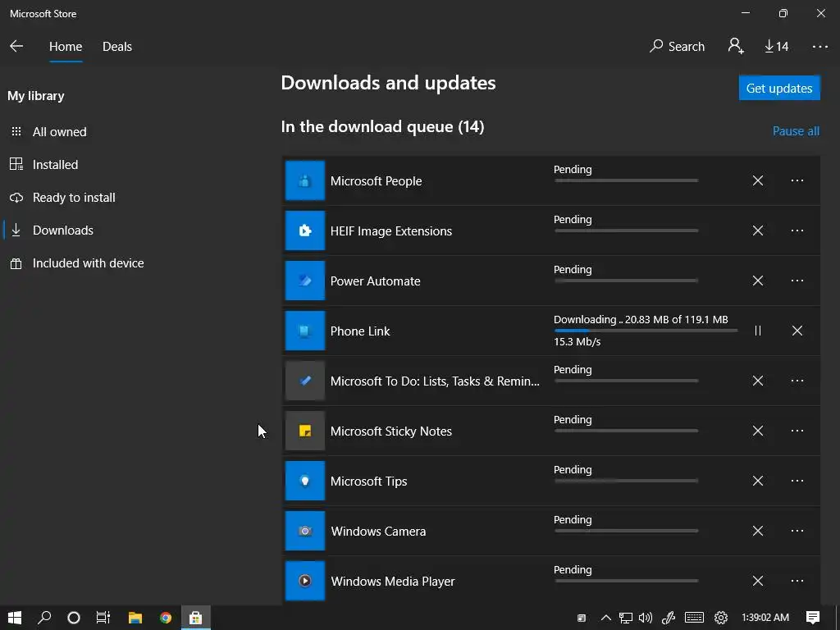Click the Phone Link app name
The height and width of the screenshot is (630, 840).
click(x=360, y=331)
